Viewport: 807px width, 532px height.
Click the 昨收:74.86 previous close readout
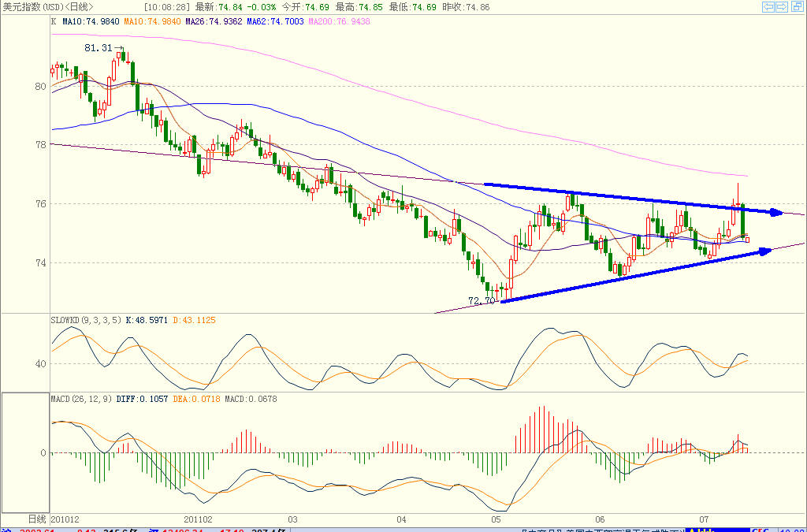tap(467, 7)
